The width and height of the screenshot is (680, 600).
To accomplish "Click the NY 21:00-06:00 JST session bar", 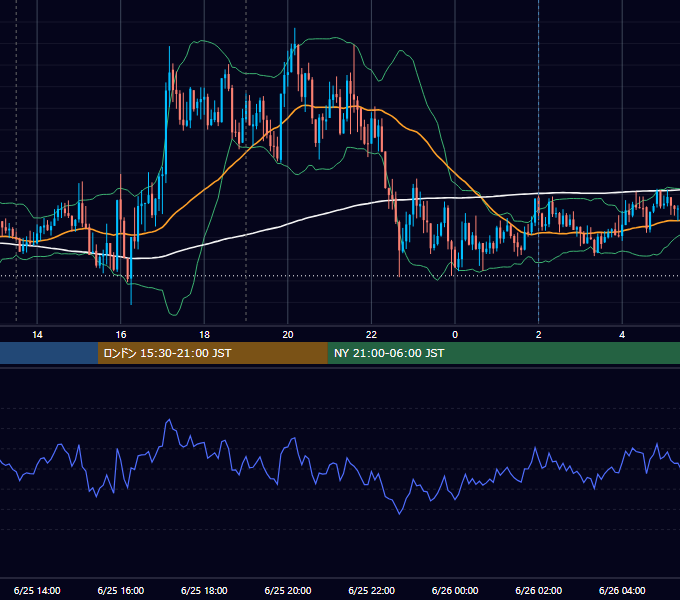I will 503,353.
